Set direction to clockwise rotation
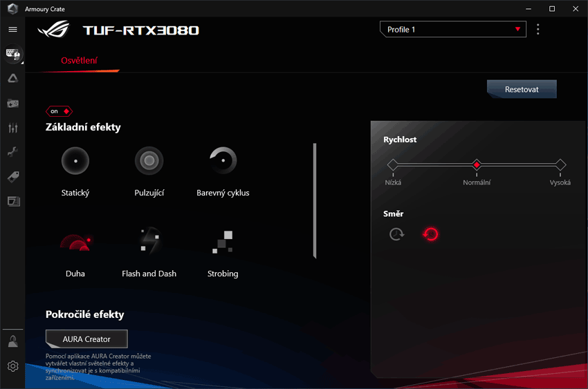This screenshot has width=588, height=389. pyautogui.click(x=397, y=234)
